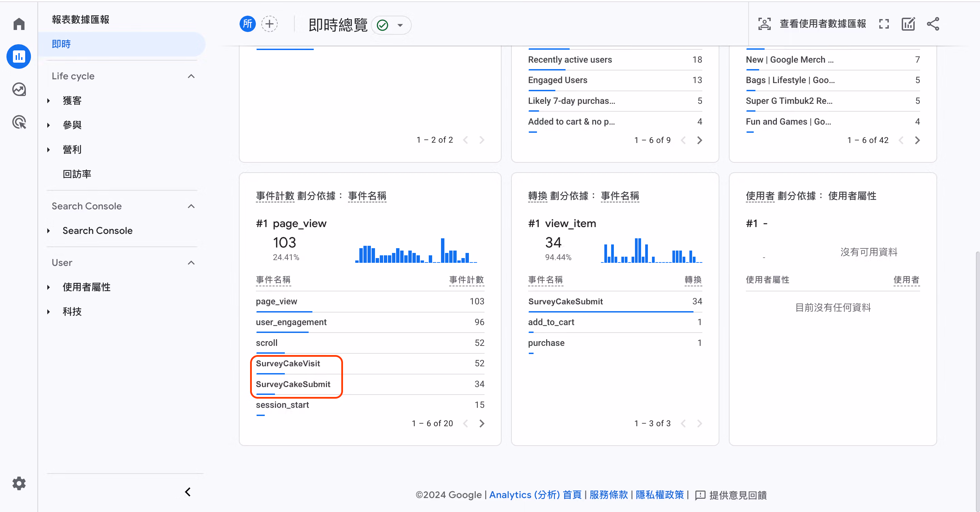Next page of audiences card (1–6 of 9)
This screenshot has width=980, height=512.
(x=699, y=140)
